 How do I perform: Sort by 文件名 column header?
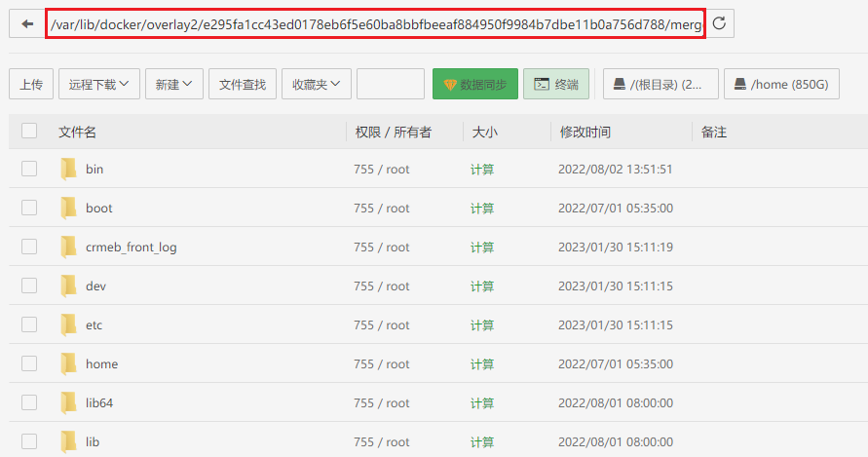click(x=78, y=132)
